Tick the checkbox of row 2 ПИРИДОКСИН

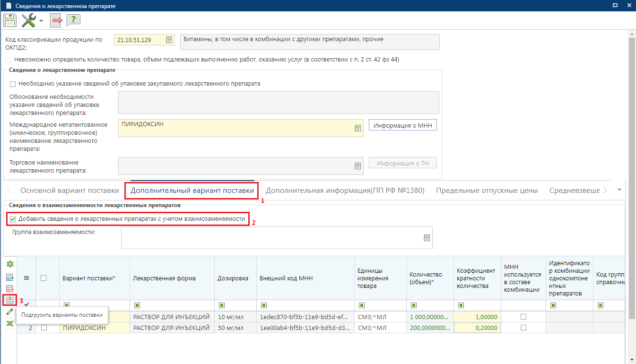tap(44, 328)
